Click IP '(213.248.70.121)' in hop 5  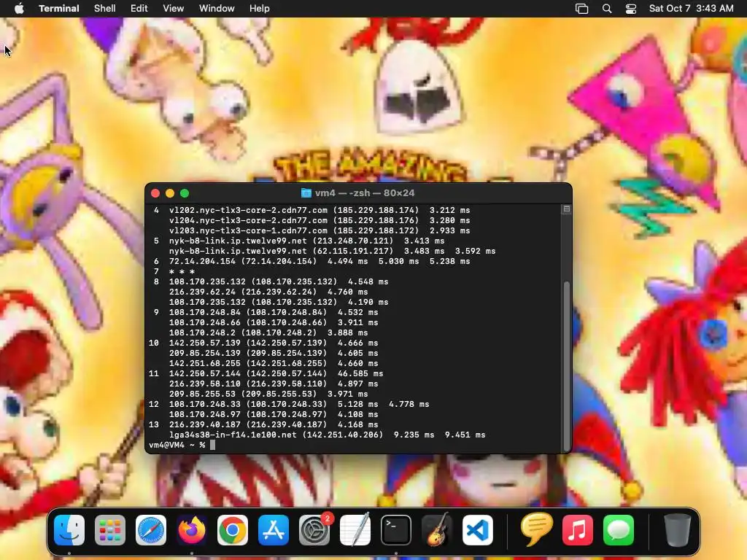pyautogui.click(x=353, y=241)
